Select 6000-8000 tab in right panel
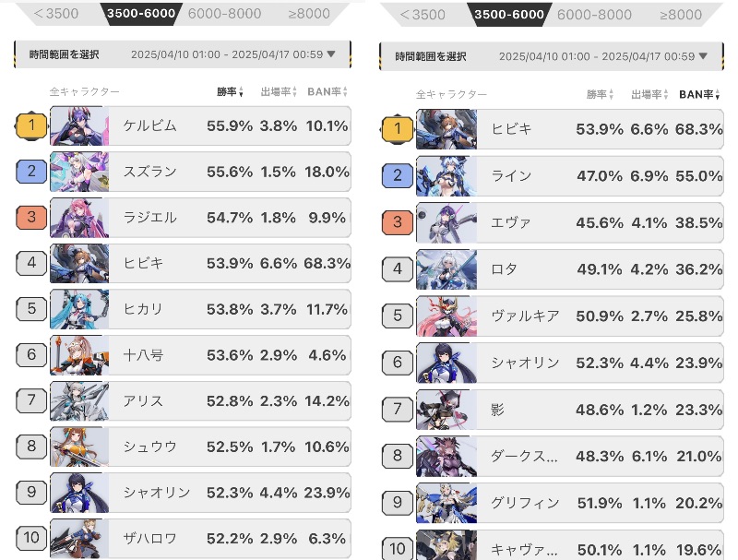738x560 pixels. pyautogui.click(x=594, y=15)
